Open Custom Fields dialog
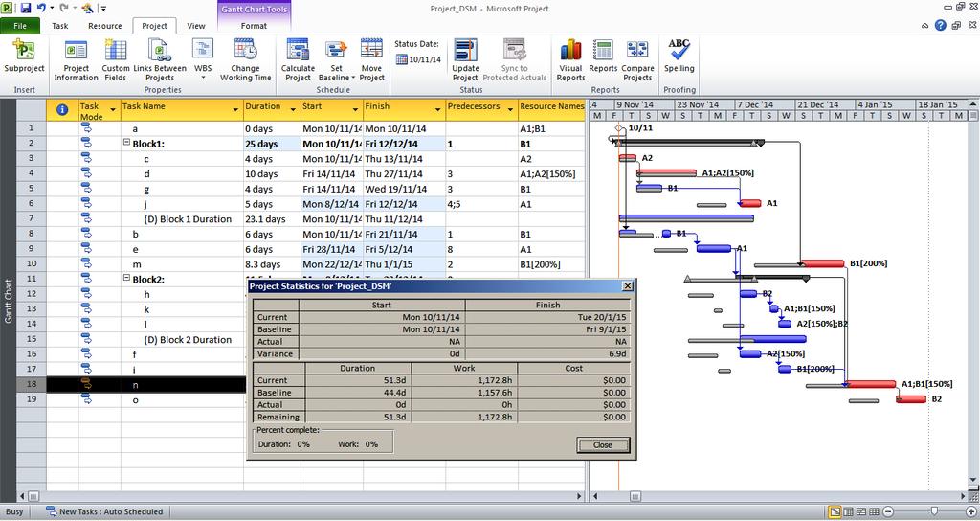The image size is (980, 521). pyautogui.click(x=115, y=60)
